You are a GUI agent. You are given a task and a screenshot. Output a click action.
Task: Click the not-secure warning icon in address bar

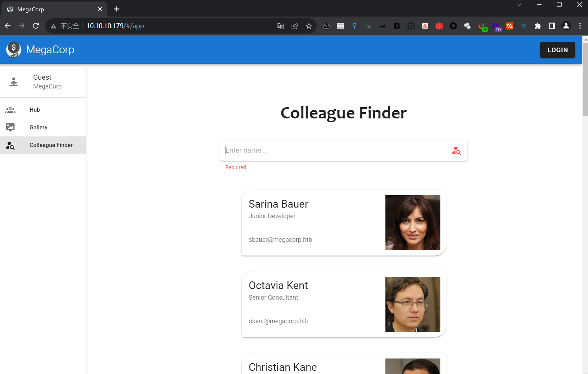[54, 26]
